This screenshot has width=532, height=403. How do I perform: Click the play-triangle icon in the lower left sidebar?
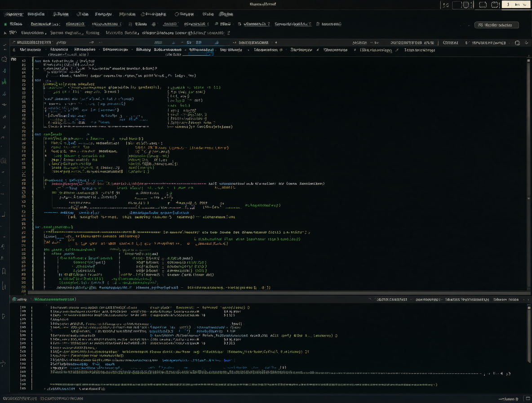tap(4, 316)
